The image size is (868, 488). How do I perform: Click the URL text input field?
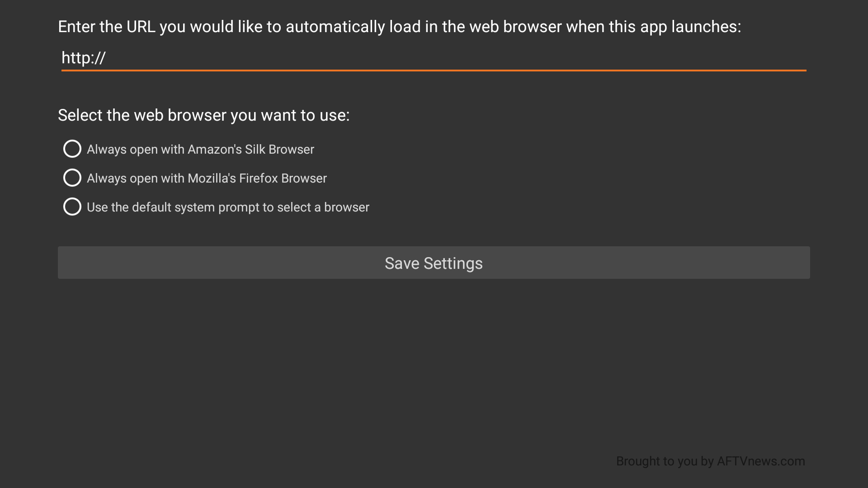click(x=433, y=58)
